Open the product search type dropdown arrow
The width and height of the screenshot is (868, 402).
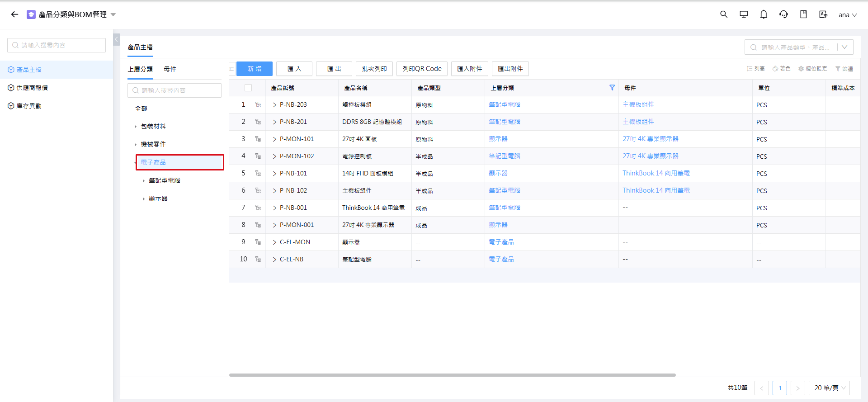(844, 47)
